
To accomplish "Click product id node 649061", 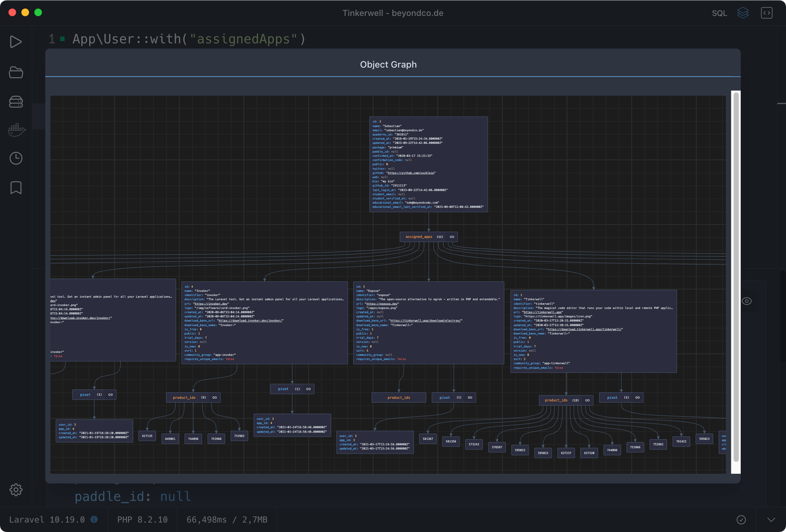I will tap(170, 439).
